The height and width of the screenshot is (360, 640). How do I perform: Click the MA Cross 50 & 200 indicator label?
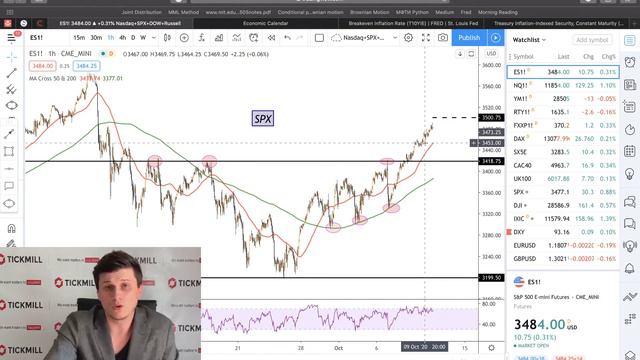(x=52, y=78)
